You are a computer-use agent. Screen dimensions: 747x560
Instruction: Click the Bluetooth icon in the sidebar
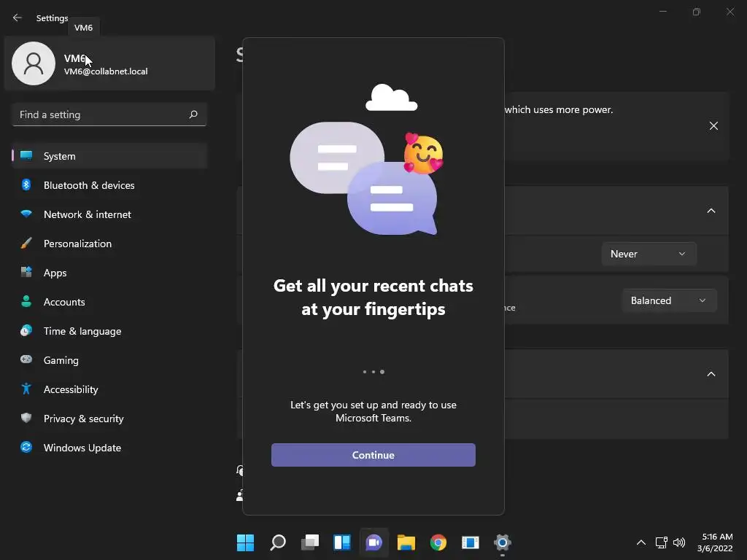tap(26, 184)
